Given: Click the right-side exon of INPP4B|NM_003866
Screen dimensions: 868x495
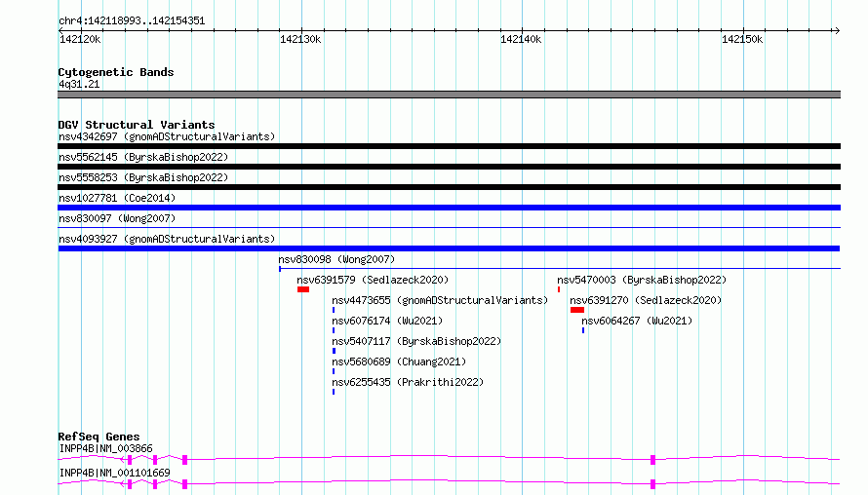Looking at the screenshot, I should 652,460.
